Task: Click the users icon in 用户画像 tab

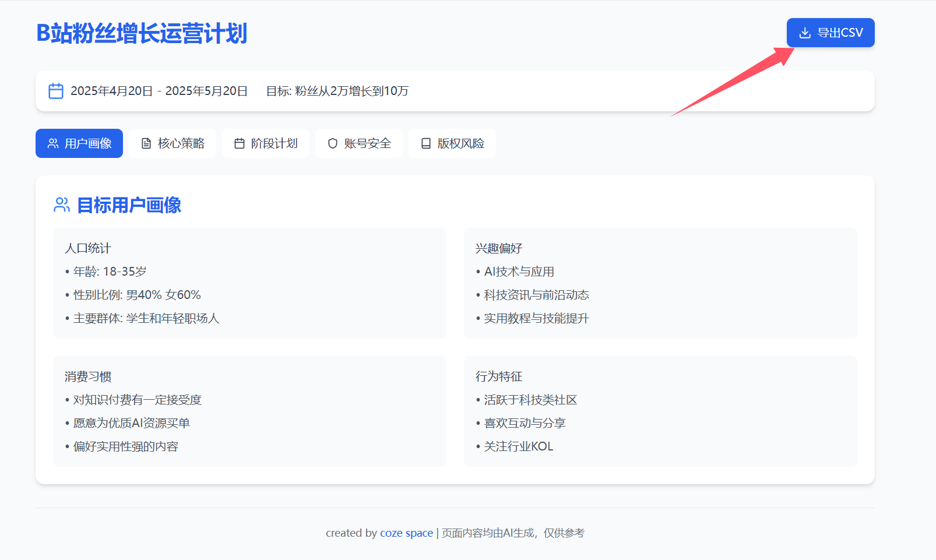Action: click(53, 143)
